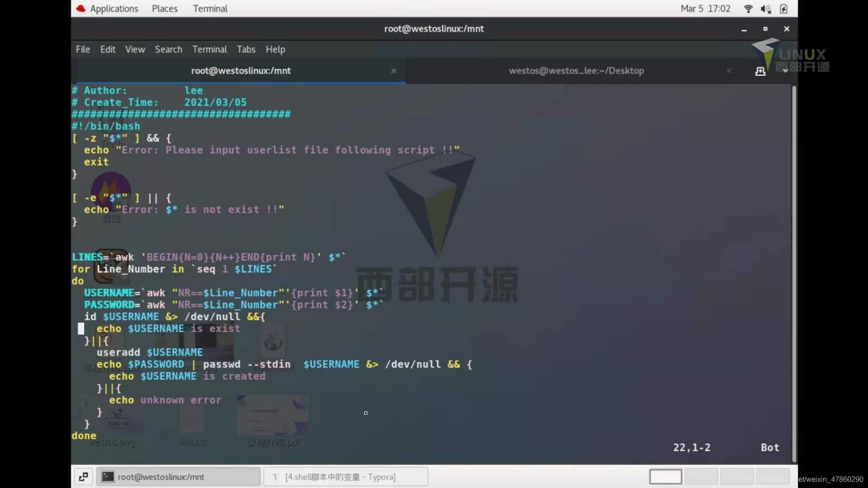Click the LINES= awk assignment line
The height and width of the screenshot is (488, 868).
pos(209,257)
